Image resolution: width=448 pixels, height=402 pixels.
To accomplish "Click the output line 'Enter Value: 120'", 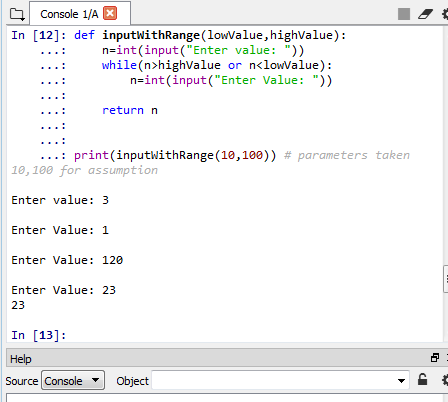I will pos(67,260).
